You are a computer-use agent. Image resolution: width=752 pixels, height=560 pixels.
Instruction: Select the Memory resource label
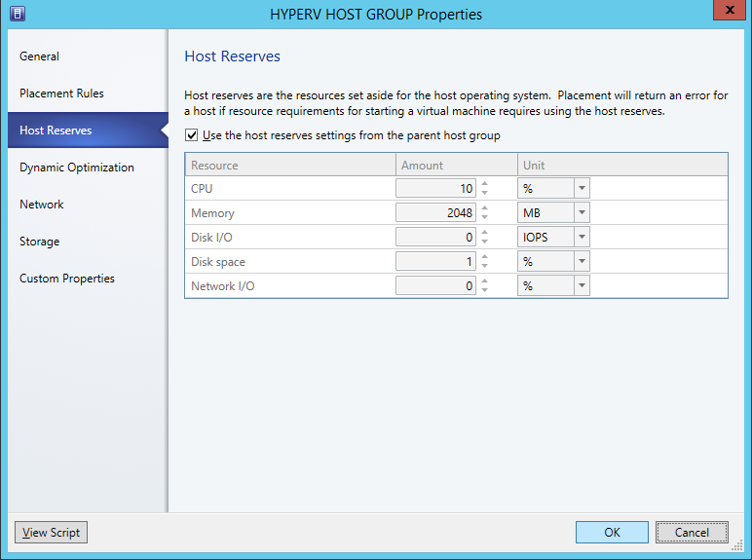tap(212, 213)
